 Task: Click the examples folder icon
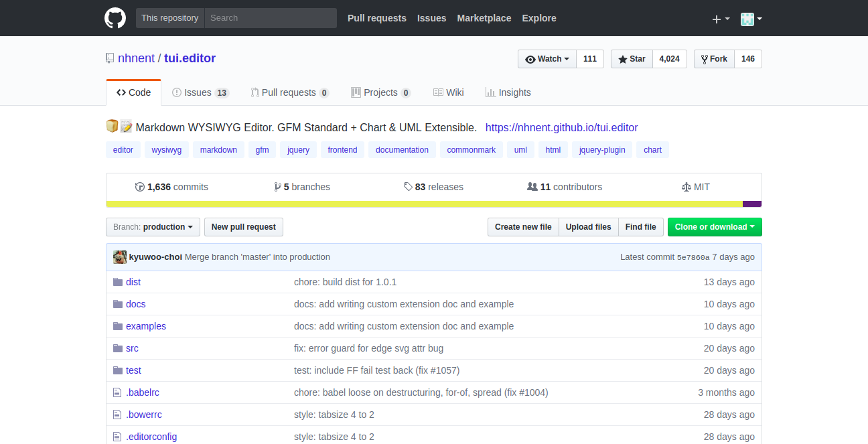118,326
